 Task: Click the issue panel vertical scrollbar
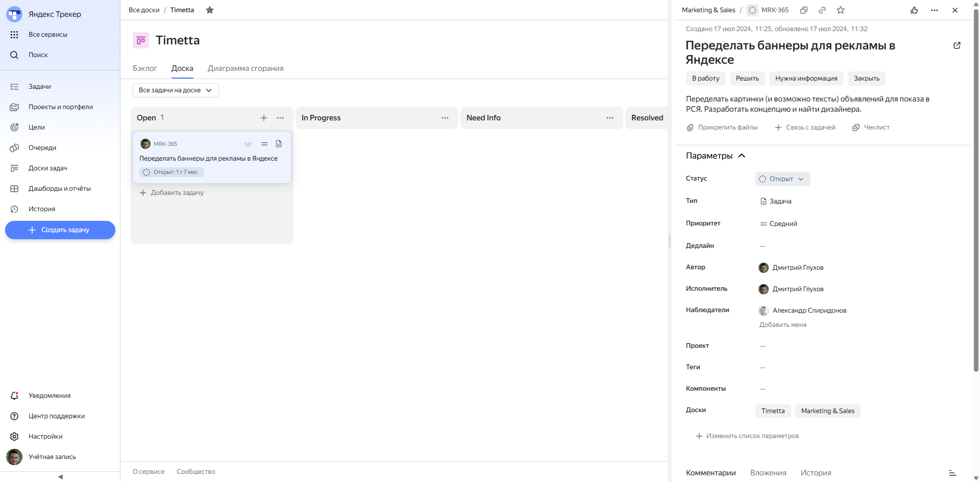(976, 204)
